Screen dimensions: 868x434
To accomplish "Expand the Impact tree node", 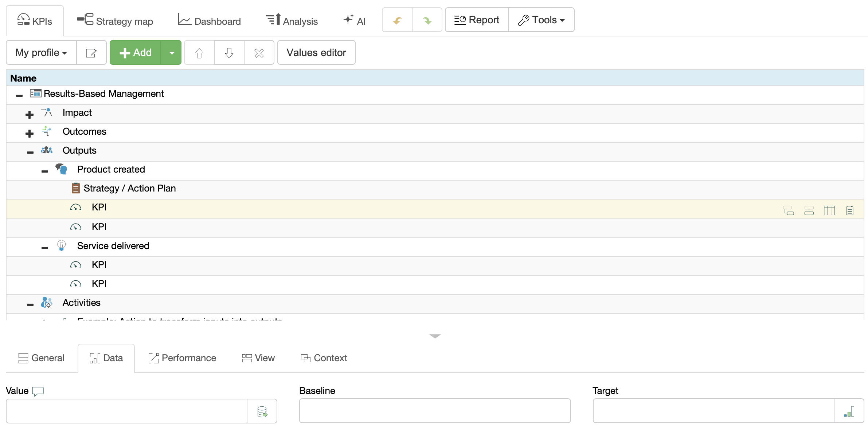I will pyautogui.click(x=30, y=115).
